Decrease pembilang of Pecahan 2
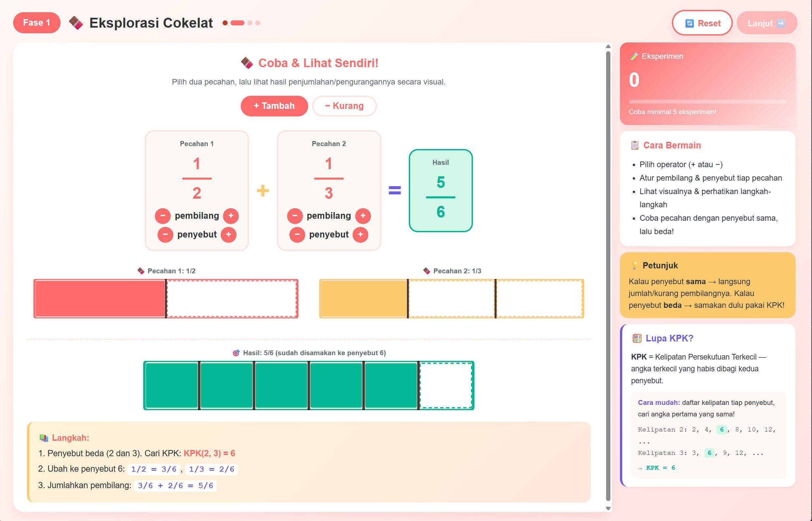812x521 pixels. [295, 216]
